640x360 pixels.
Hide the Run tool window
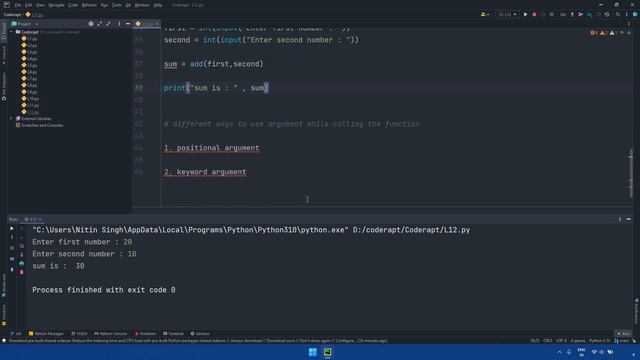(629, 219)
